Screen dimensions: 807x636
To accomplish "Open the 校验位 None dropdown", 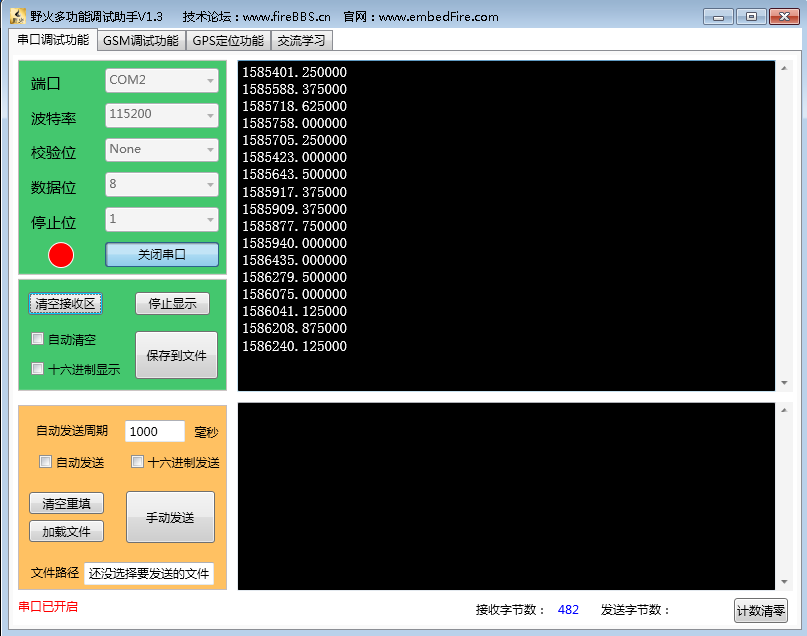I will [162, 150].
